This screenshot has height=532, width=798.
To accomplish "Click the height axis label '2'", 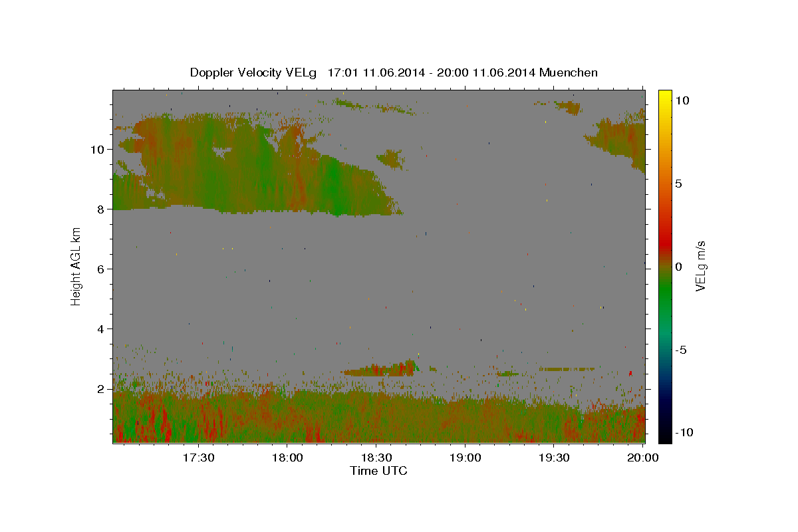I will click(x=101, y=388).
